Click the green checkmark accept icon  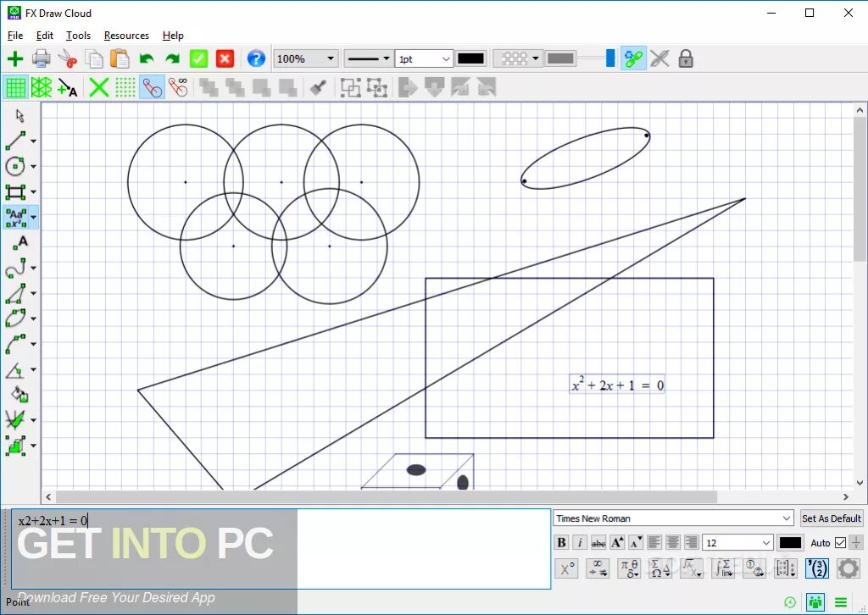pos(198,58)
